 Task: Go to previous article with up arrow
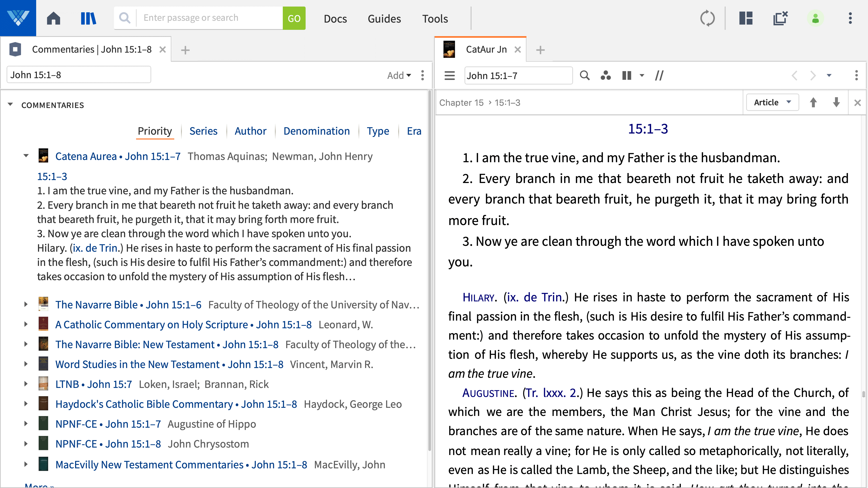tap(813, 102)
